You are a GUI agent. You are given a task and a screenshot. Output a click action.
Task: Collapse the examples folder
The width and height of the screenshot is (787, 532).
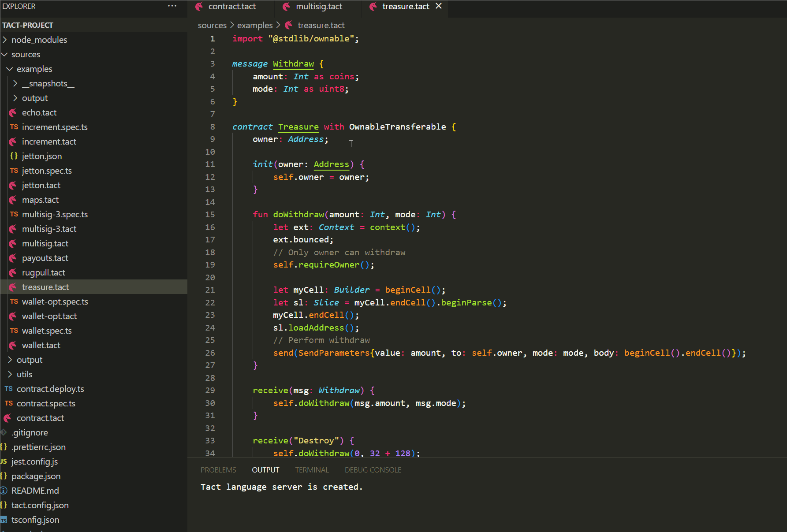pos(10,69)
